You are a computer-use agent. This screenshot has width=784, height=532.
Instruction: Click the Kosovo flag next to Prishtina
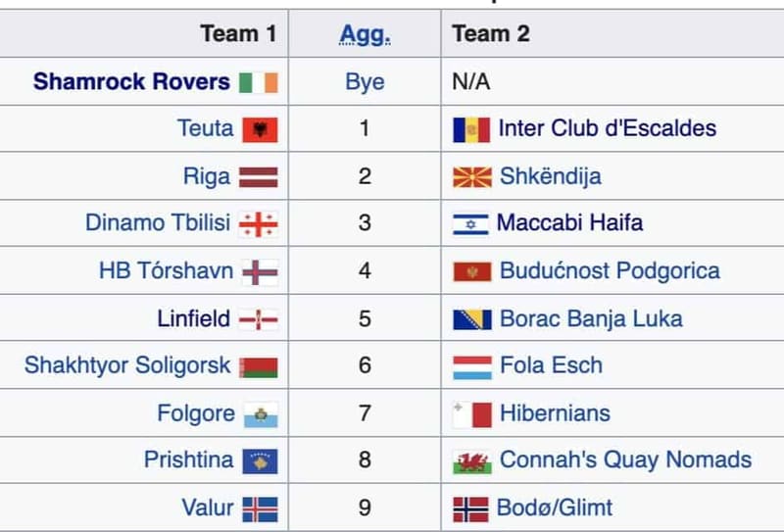pyautogui.click(x=260, y=461)
